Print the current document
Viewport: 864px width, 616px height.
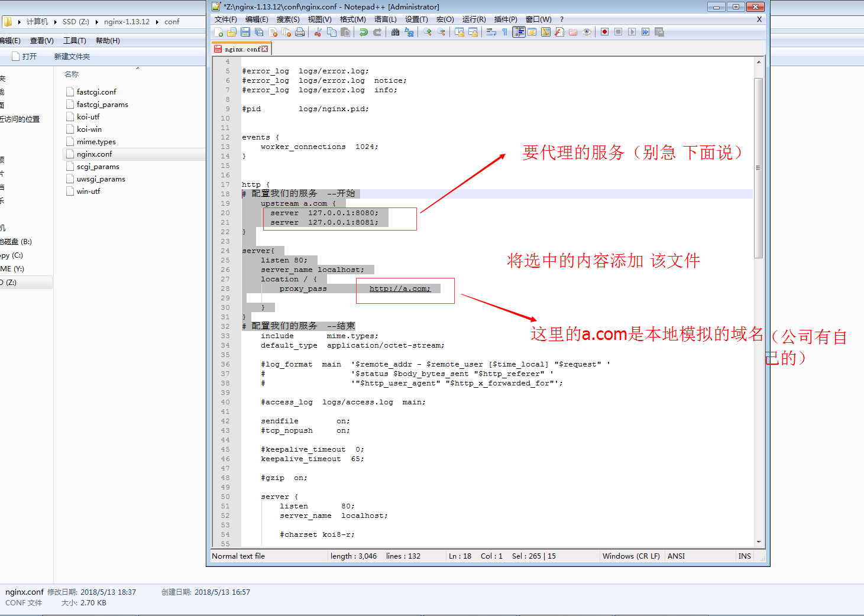pos(300,32)
